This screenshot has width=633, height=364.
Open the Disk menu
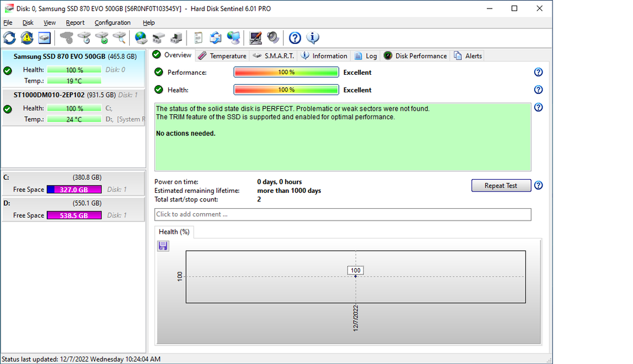[x=28, y=23]
